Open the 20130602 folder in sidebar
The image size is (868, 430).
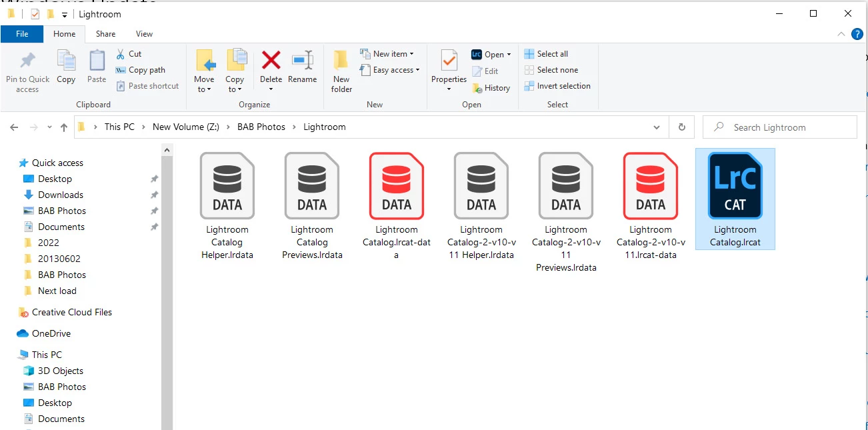[x=59, y=259]
